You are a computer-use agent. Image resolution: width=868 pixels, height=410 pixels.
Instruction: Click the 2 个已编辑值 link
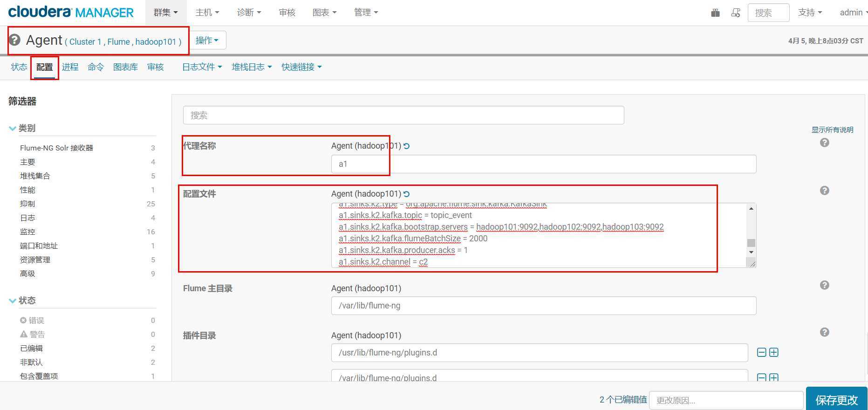(623, 400)
